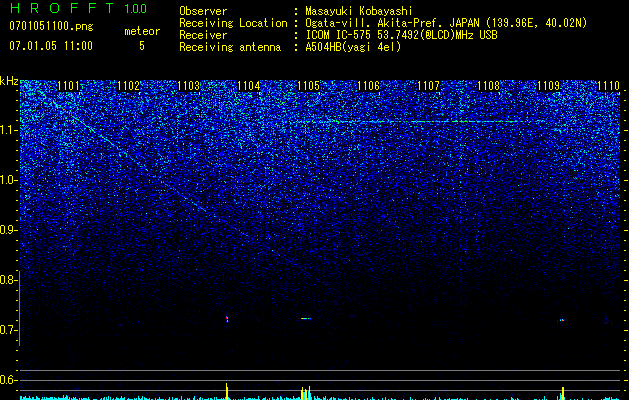Click the yellow intensity spike under 1109
This screenshot has height=400, width=629.
563,393
